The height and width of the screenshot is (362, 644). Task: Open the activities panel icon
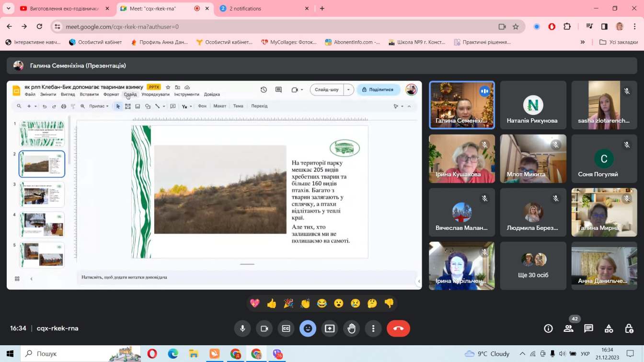point(609,328)
